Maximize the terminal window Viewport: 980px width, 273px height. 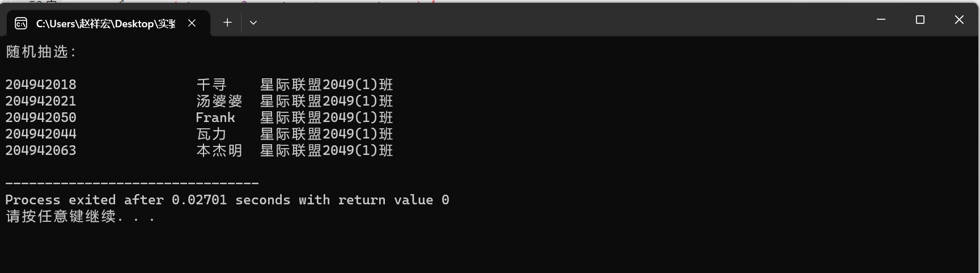click(x=920, y=20)
